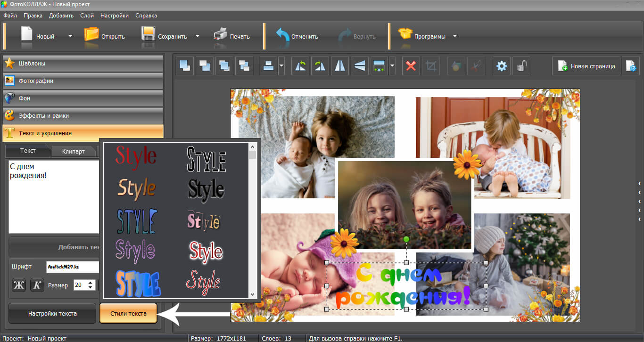
Task: Open the Слой menu
Action: [87, 16]
